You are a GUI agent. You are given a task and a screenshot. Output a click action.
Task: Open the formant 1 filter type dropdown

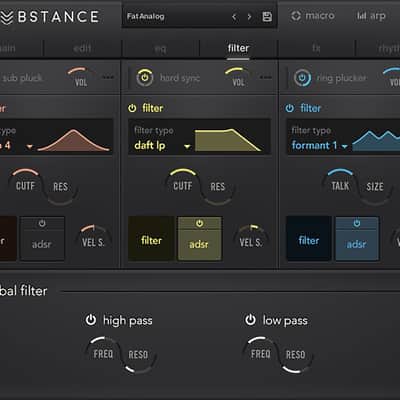tap(319, 146)
